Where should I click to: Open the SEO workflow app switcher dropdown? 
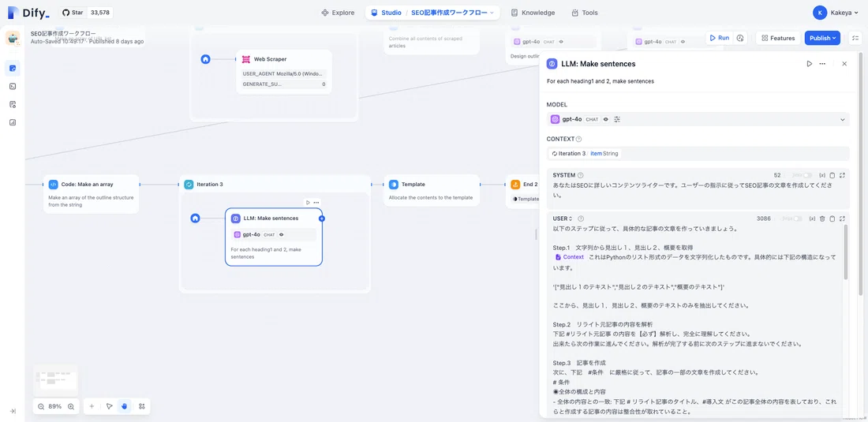[x=452, y=12]
